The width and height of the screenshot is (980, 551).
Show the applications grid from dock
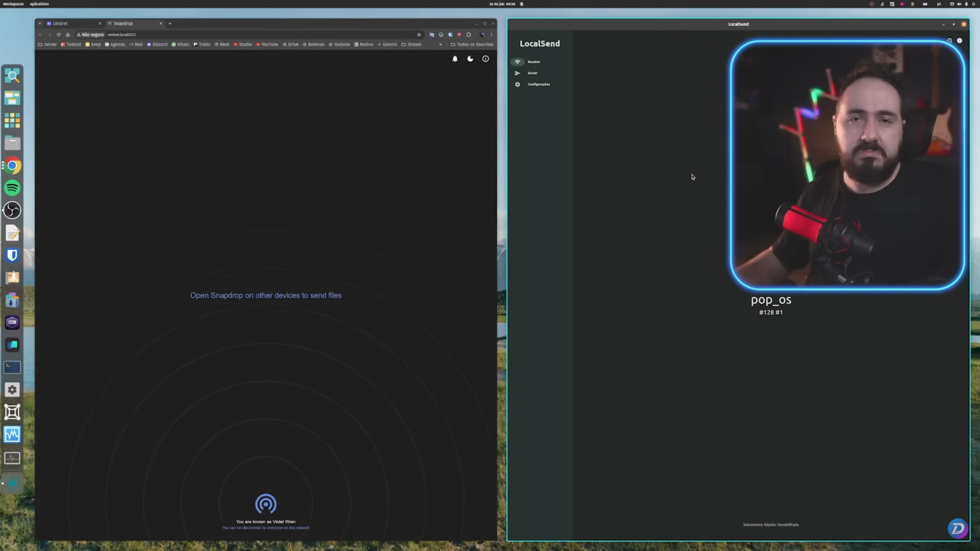pyautogui.click(x=12, y=121)
